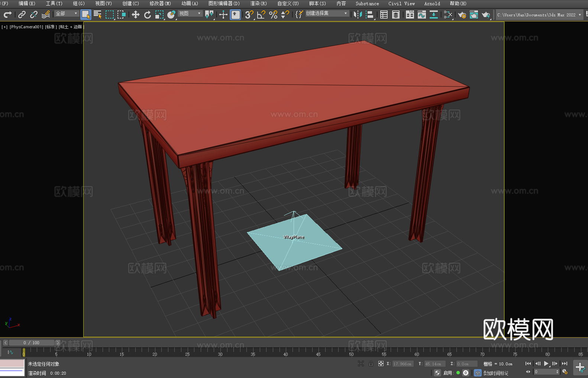Open Render Setup teapot gear
The image size is (588, 378).
coord(462,14)
